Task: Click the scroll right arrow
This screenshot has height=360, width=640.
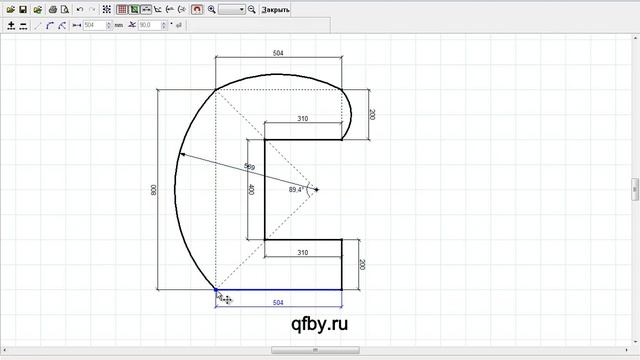Action: (x=627, y=350)
